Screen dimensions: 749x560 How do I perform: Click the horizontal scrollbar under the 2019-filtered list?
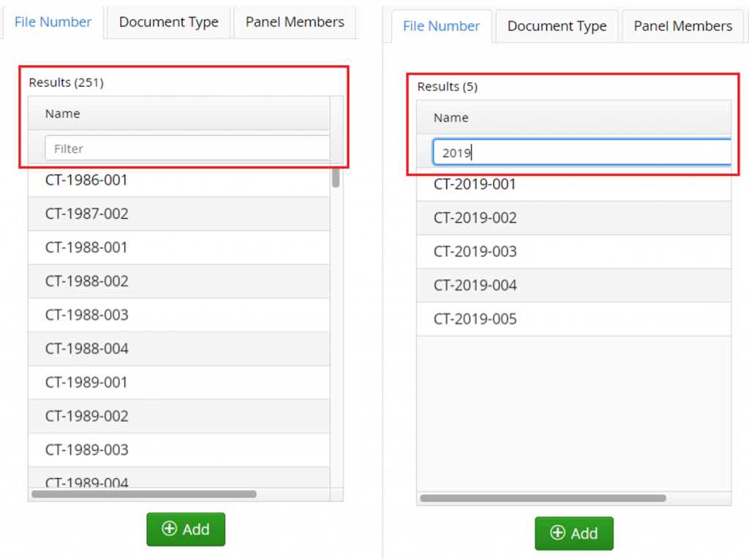(x=543, y=499)
